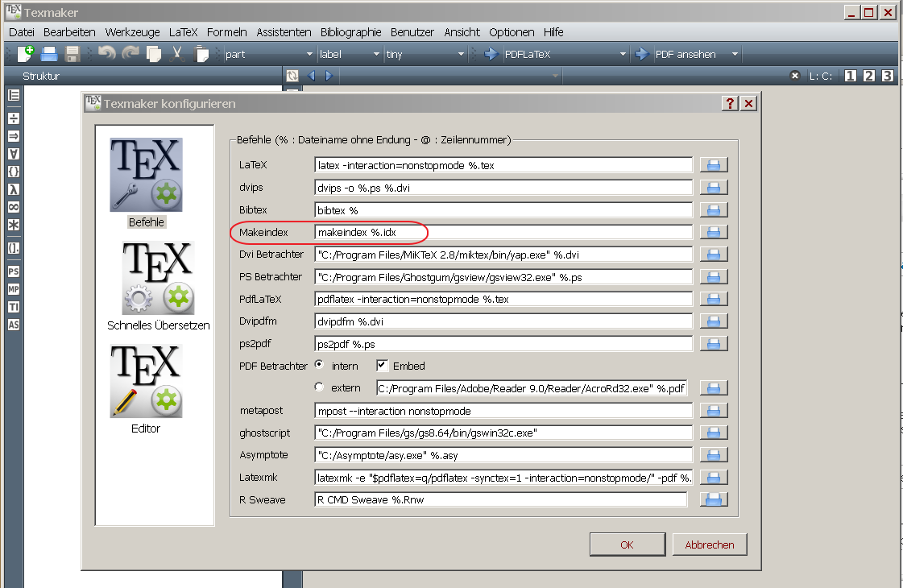Click the Copy icon in toolbar
The height and width of the screenshot is (588, 903).
tap(154, 54)
